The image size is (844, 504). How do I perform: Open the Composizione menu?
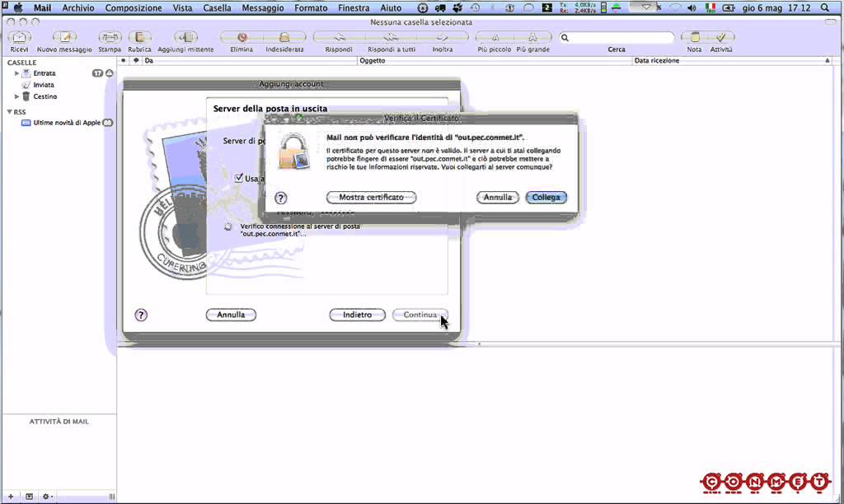[134, 8]
